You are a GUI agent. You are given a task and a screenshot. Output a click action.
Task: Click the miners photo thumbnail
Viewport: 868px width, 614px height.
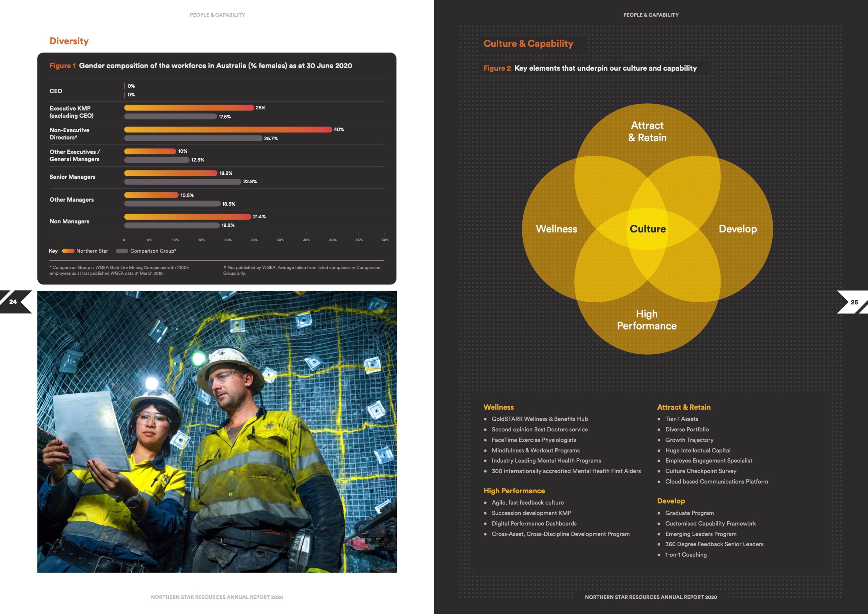click(x=217, y=432)
